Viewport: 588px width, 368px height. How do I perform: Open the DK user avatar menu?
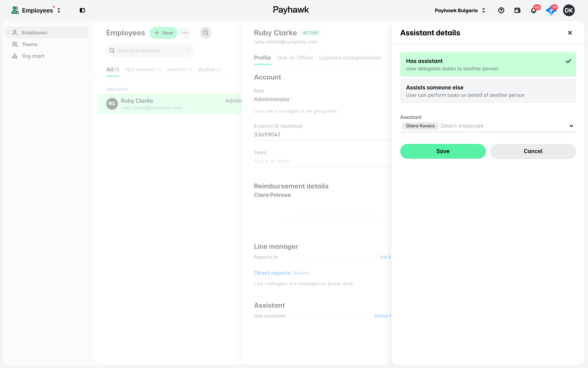click(x=569, y=10)
